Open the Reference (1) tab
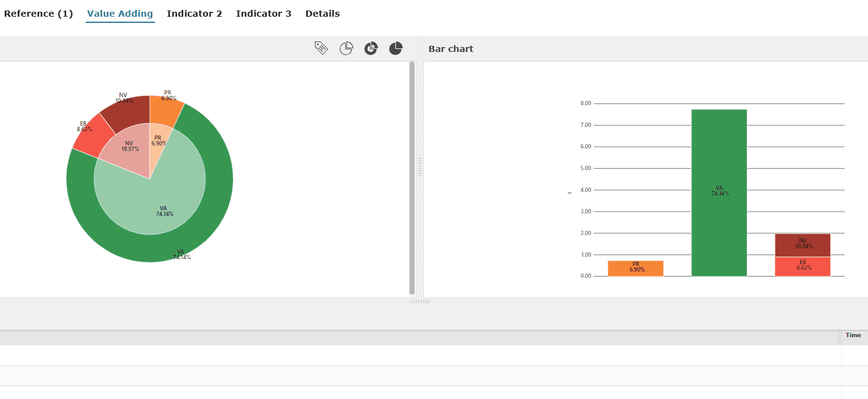This screenshot has height=399, width=868. click(38, 14)
